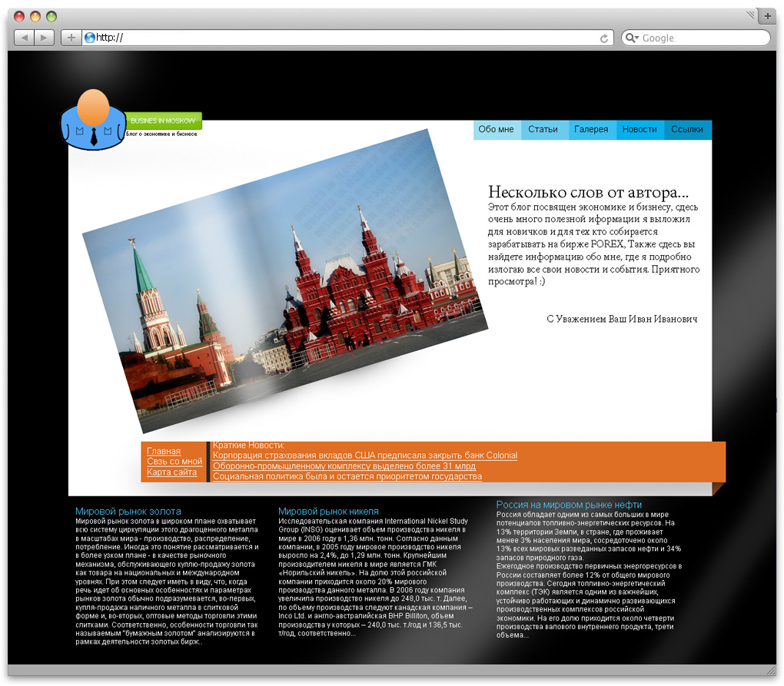Reload the page with the refresh icon

pos(603,38)
